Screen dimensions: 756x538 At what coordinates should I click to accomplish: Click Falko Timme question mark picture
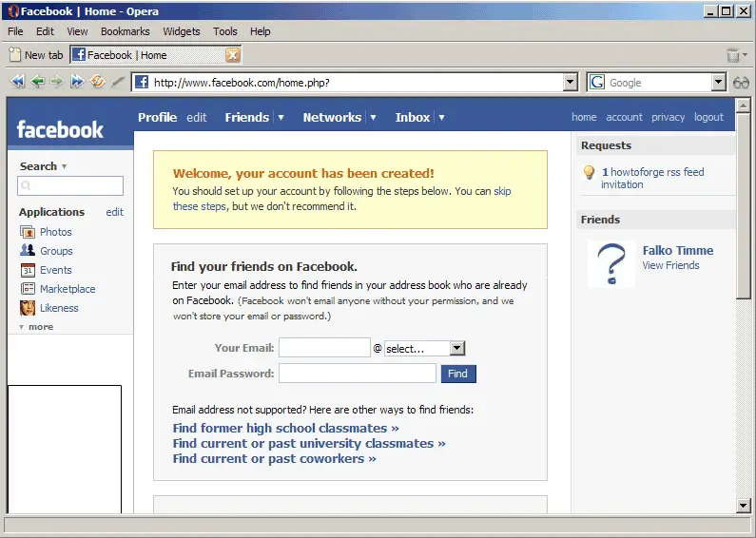pos(611,264)
